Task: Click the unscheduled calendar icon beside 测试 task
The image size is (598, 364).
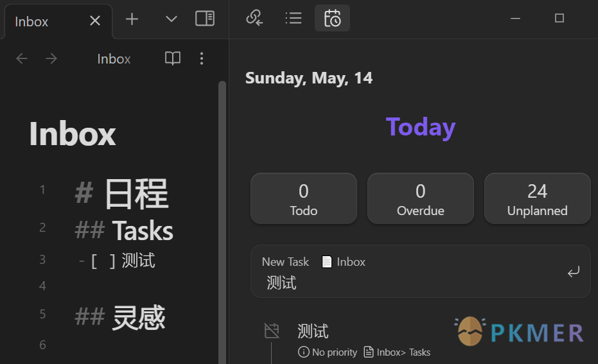Action: tap(272, 331)
